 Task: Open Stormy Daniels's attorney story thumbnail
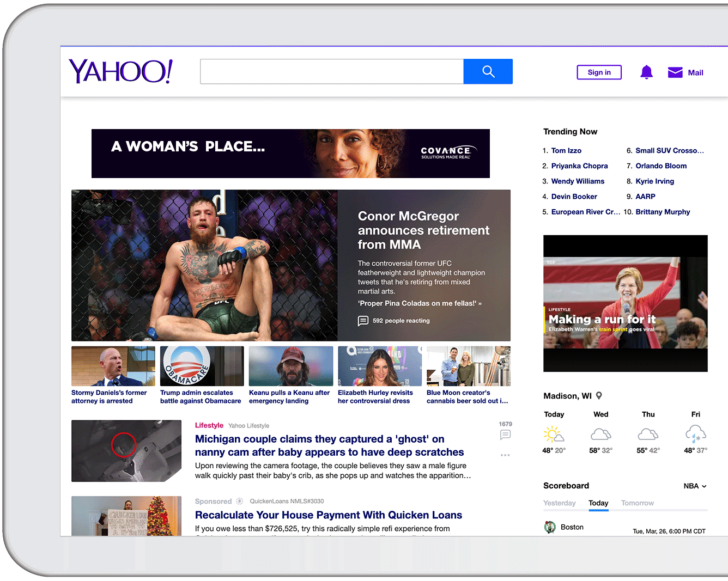(x=113, y=366)
